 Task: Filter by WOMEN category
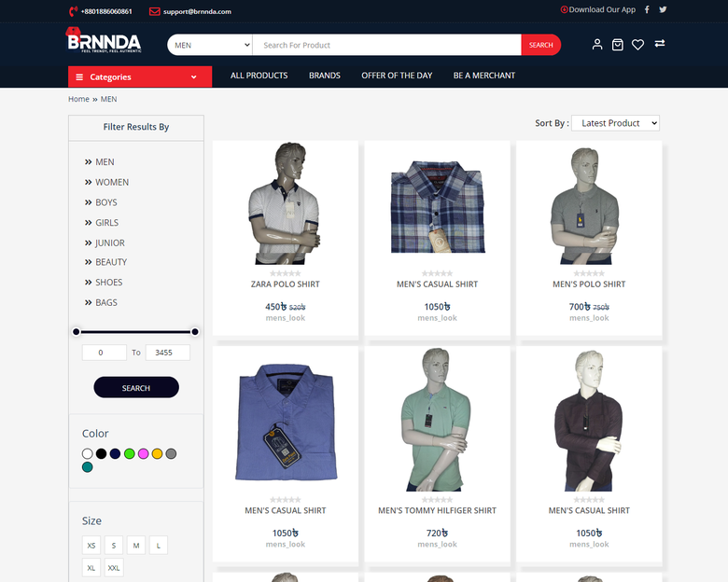[112, 183]
